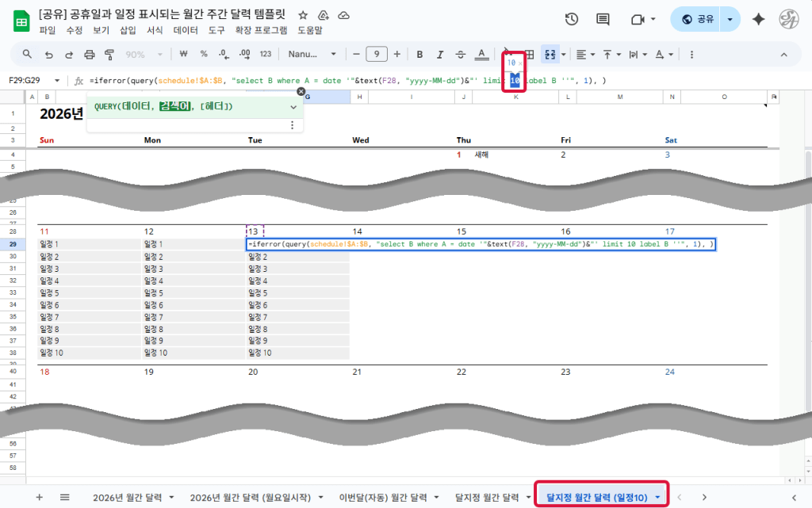Viewport: 812px width, 508px height.
Task: Open the share button dropdown arrow
Action: (x=730, y=20)
